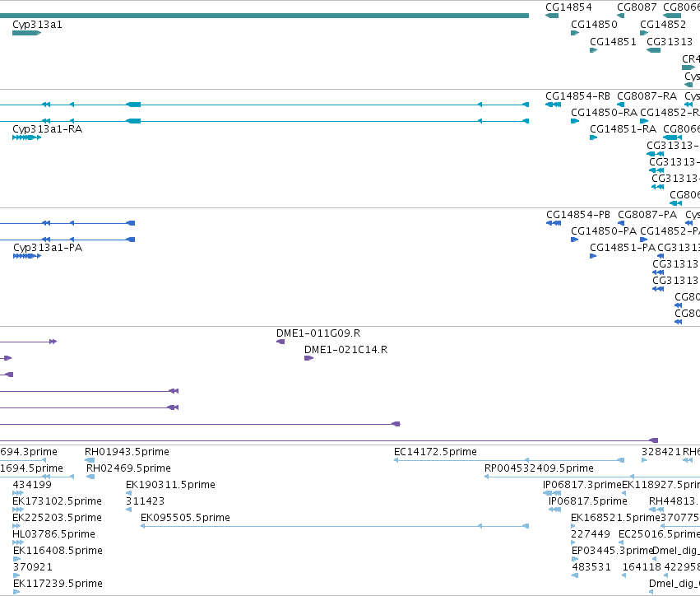This screenshot has width=700, height=596.
Task: Select the CG14854 gene label
Action: [x=568, y=7]
